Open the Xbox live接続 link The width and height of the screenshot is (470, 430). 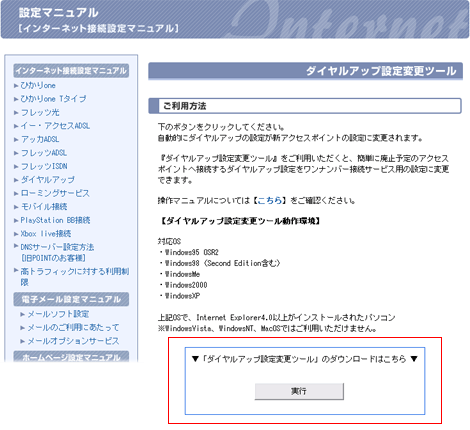pos(46,234)
